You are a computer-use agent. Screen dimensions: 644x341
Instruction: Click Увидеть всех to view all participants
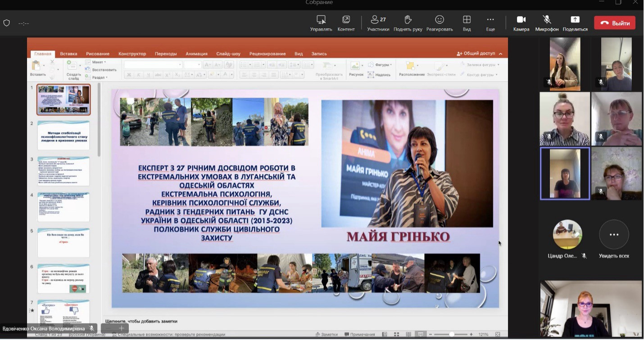click(614, 235)
